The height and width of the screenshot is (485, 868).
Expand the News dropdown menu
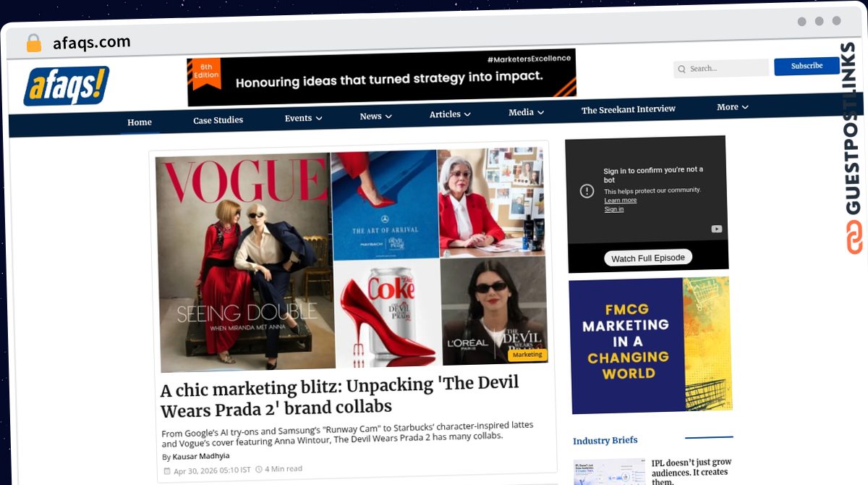point(375,116)
